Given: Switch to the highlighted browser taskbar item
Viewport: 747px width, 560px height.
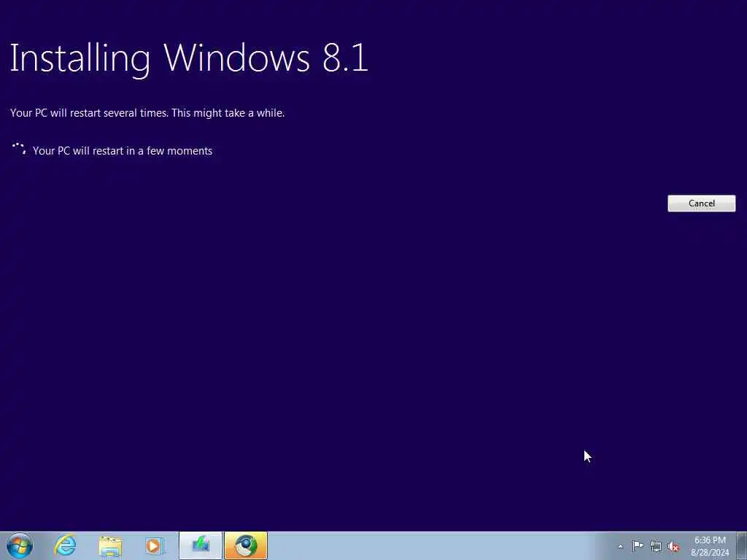Looking at the screenshot, I should [246, 545].
